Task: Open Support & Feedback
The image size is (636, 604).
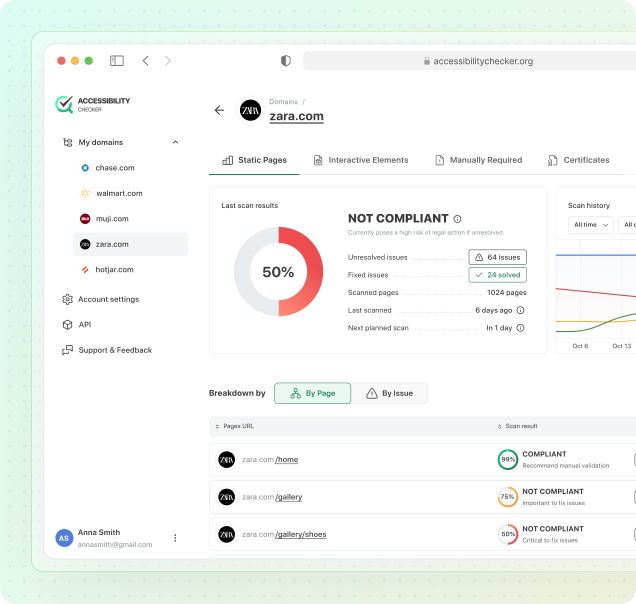Action: point(107,350)
